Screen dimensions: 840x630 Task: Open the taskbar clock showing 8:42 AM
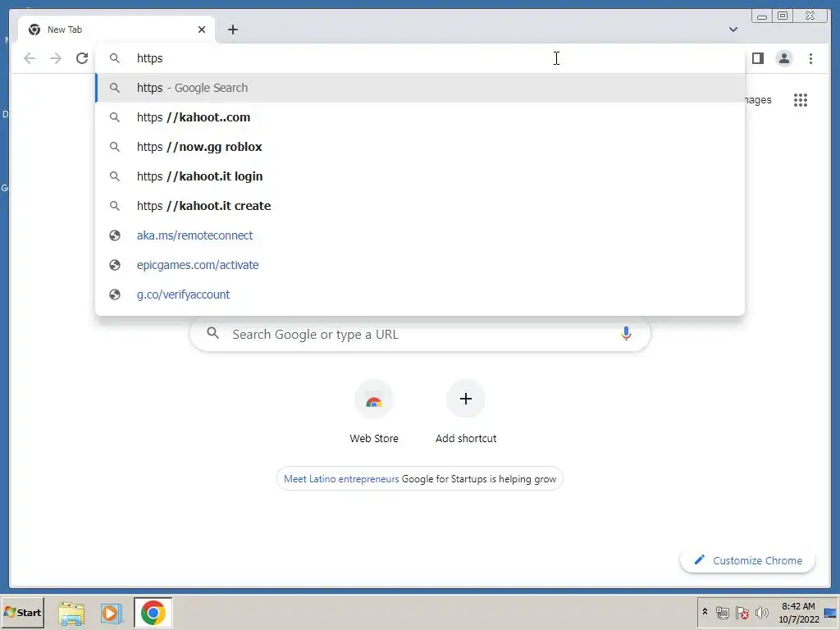tap(798, 612)
